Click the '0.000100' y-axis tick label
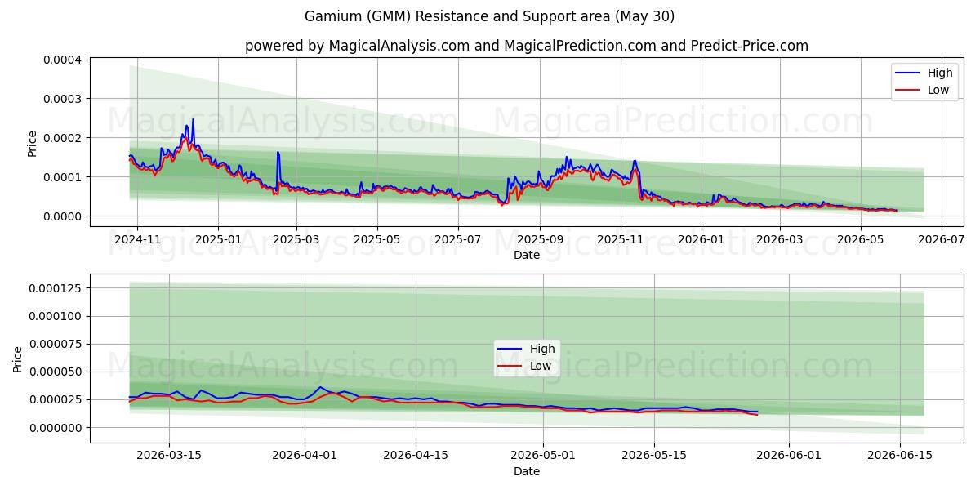 pyautogui.click(x=56, y=316)
